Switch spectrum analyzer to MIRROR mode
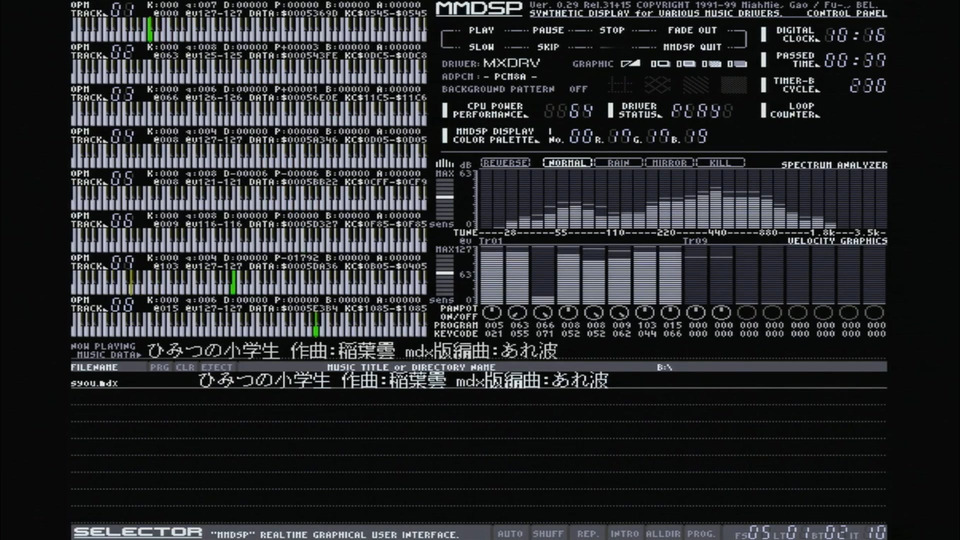Viewport: 960px width, 540px height. pos(669,163)
